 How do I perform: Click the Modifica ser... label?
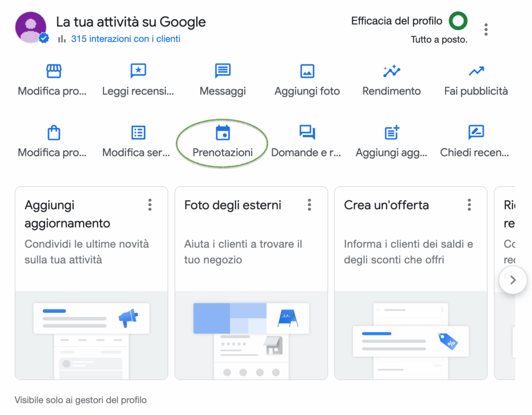tap(136, 152)
